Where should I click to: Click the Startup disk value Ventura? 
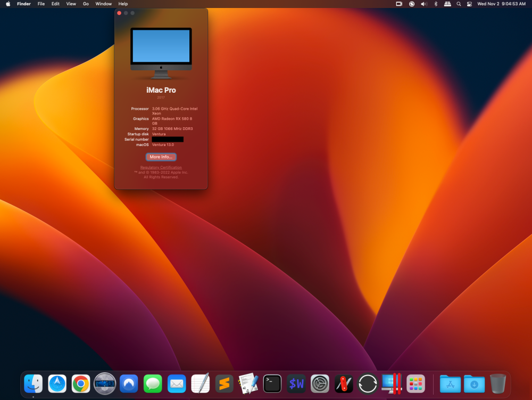[159, 134]
